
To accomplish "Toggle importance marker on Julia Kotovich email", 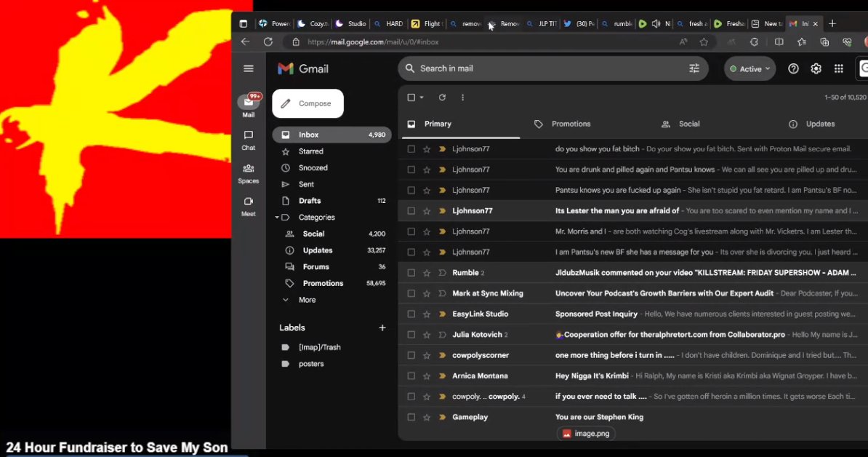I will pos(442,335).
